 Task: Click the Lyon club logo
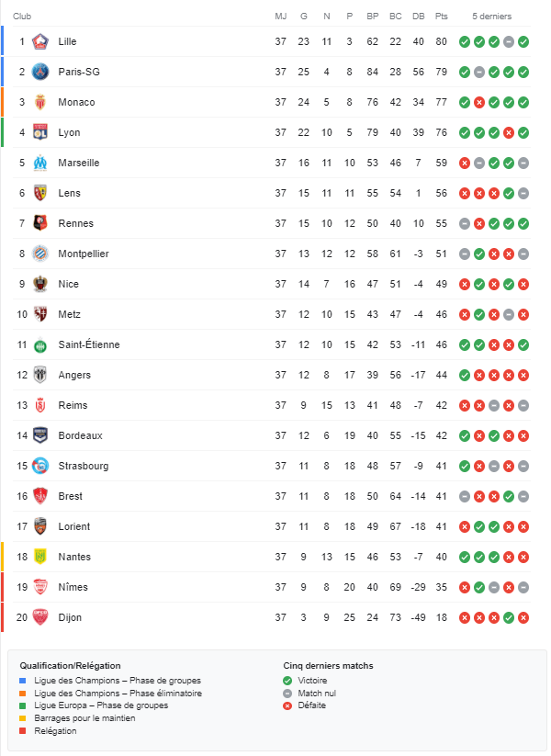click(40, 132)
